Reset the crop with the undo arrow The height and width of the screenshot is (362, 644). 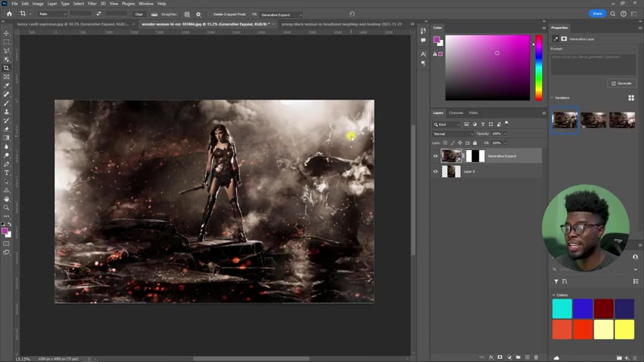point(352,14)
